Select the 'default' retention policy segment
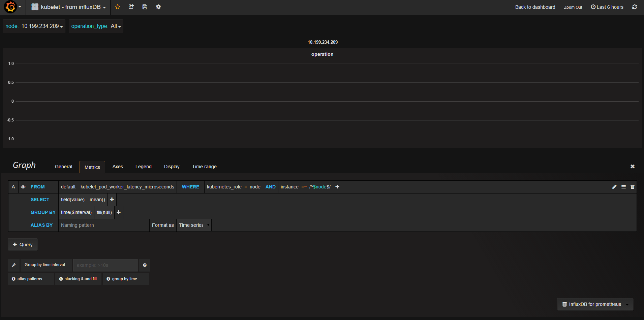 point(68,187)
